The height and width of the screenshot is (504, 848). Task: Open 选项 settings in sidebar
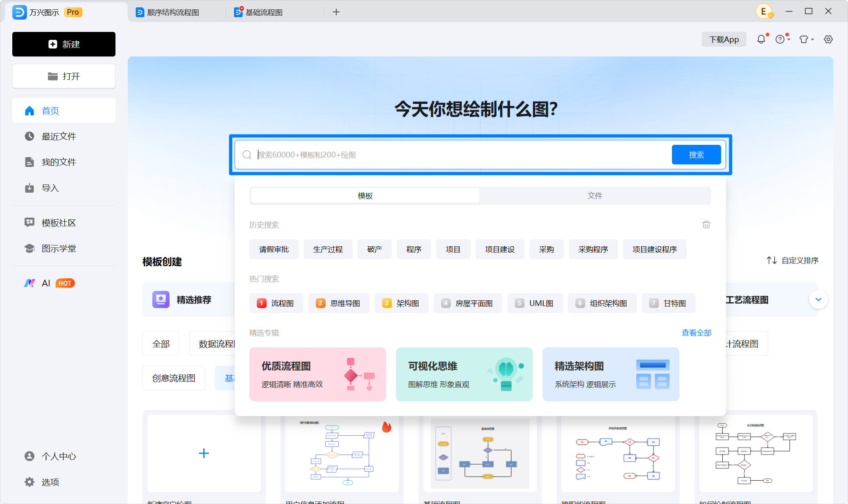pyautogui.click(x=64, y=482)
